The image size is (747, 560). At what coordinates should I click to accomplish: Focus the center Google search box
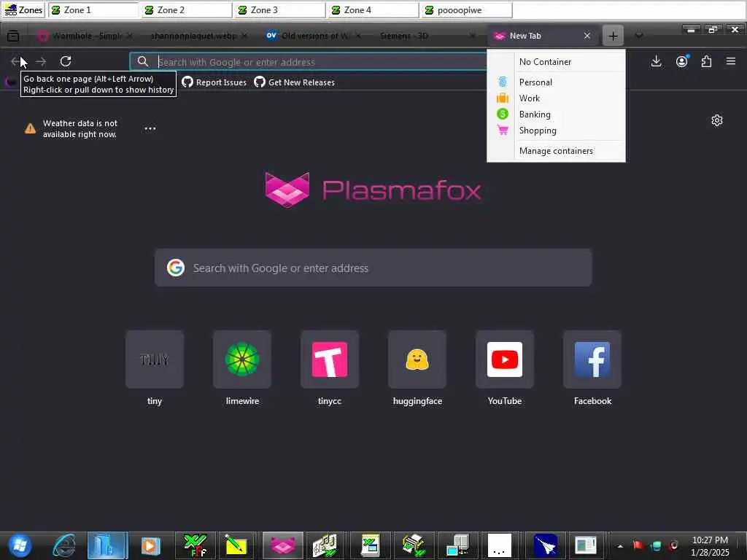[x=373, y=268]
